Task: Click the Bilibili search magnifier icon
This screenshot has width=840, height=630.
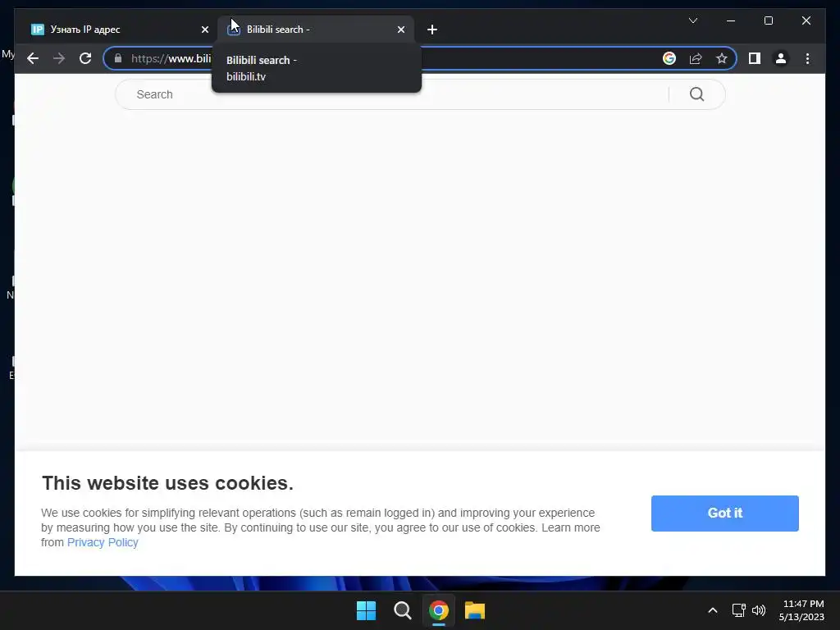Action: pyautogui.click(x=697, y=94)
